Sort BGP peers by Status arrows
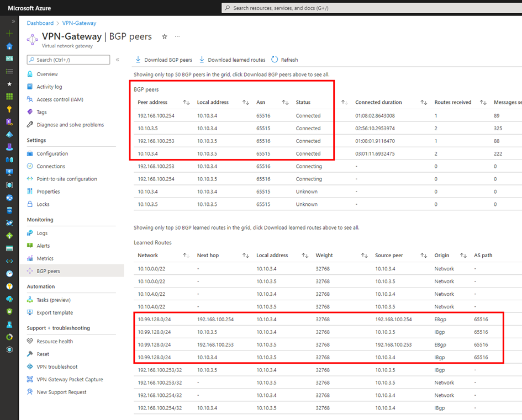522x420 pixels. pyautogui.click(x=345, y=103)
